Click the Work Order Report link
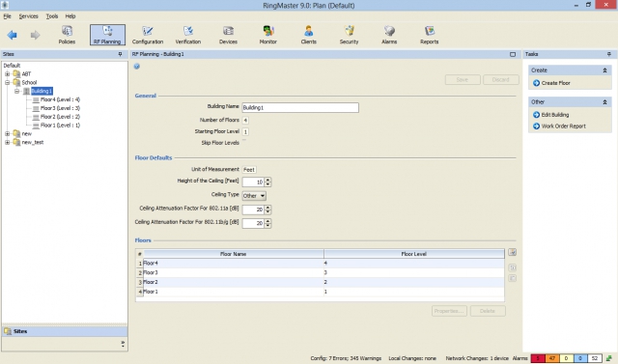 click(564, 126)
